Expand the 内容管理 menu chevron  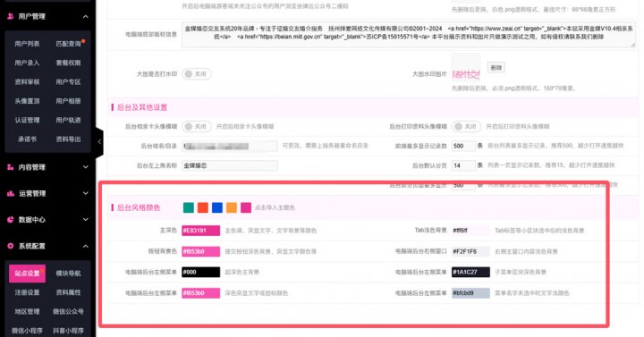[86, 167]
